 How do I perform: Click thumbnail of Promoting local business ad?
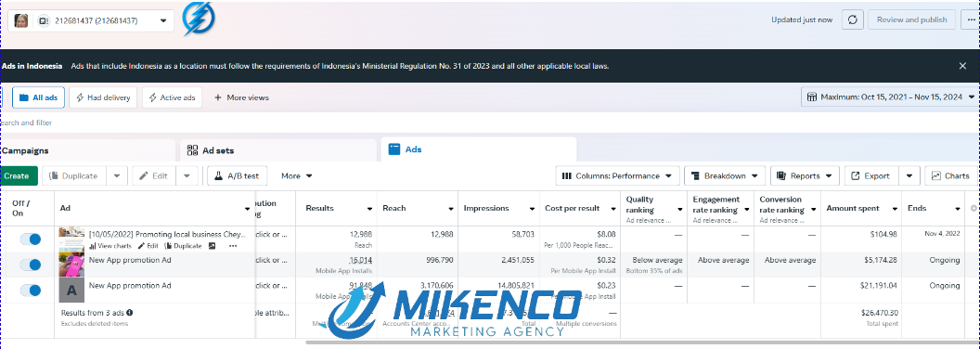point(71,239)
